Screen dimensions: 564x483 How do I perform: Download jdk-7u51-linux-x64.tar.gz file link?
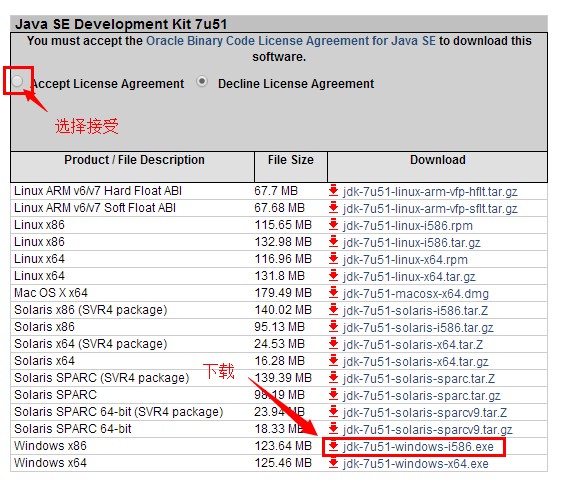pyautogui.click(x=409, y=277)
